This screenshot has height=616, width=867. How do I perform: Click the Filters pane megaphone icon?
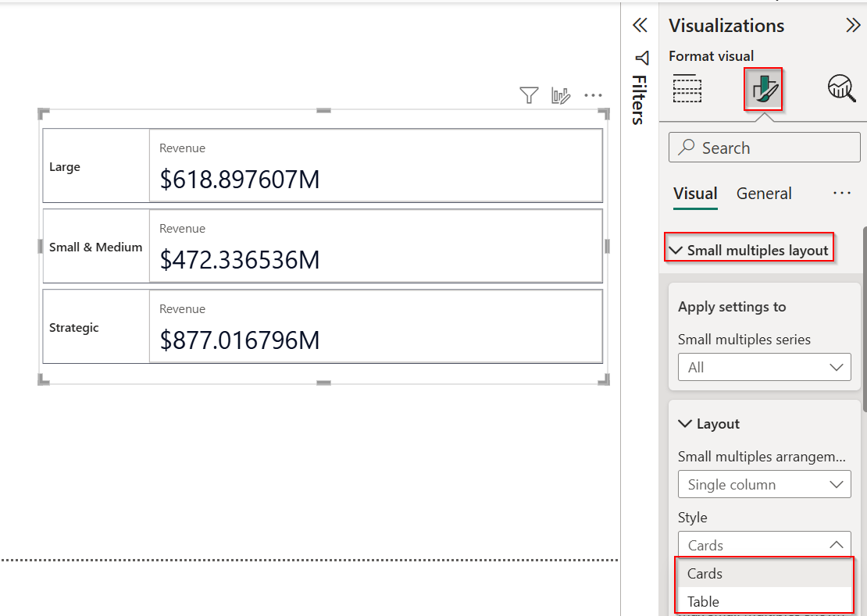pos(641,58)
